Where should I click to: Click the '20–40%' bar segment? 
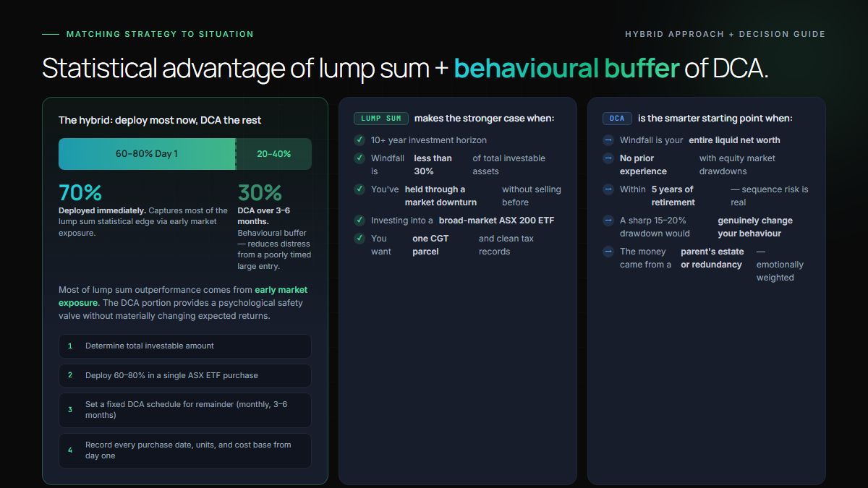(x=274, y=154)
